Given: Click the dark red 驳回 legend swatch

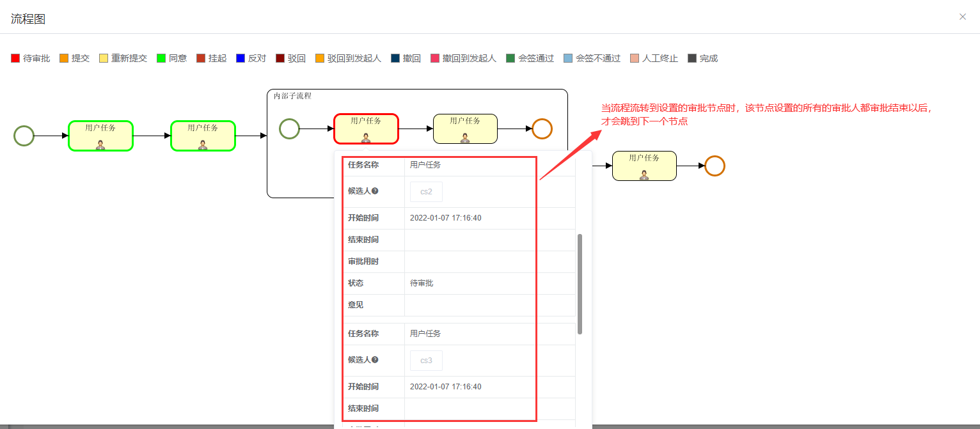Looking at the screenshot, I should [x=280, y=58].
